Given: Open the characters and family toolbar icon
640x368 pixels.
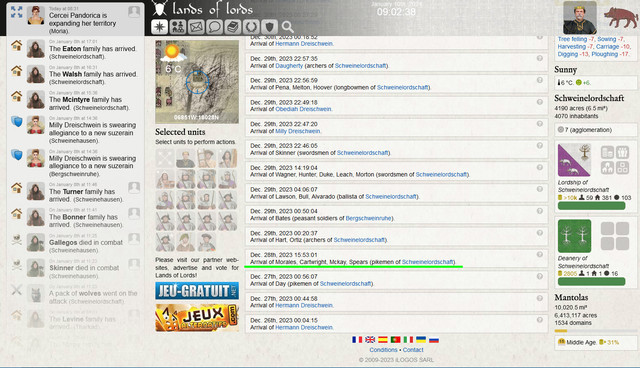Looking at the screenshot, I should 178,27.
